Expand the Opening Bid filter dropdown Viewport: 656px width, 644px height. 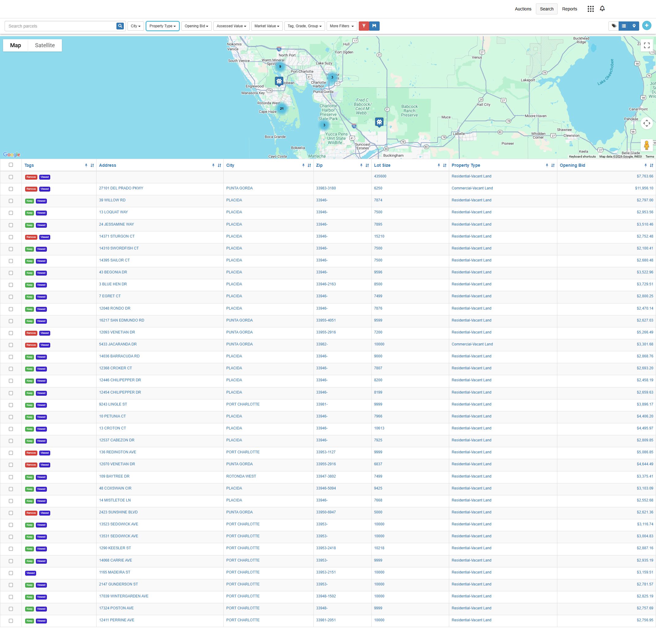pos(196,26)
